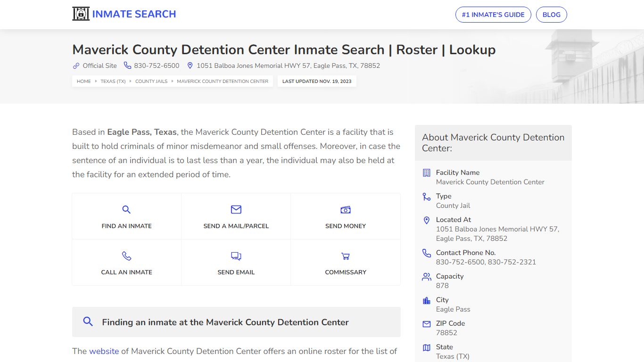Screen dimensions: 644x362
Task: Click bold 'Eagle Pass, Texas' in intro paragraph
Action: click(142, 132)
